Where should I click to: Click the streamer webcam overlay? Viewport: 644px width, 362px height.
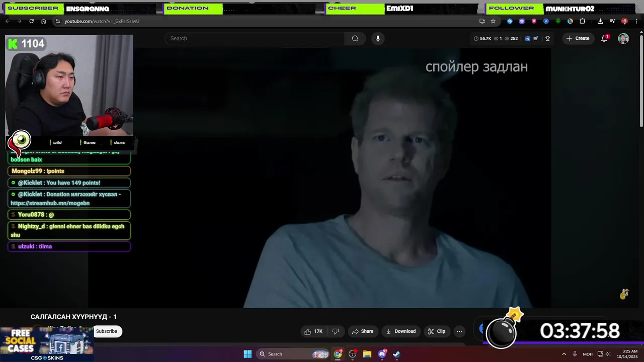pos(69,85)
